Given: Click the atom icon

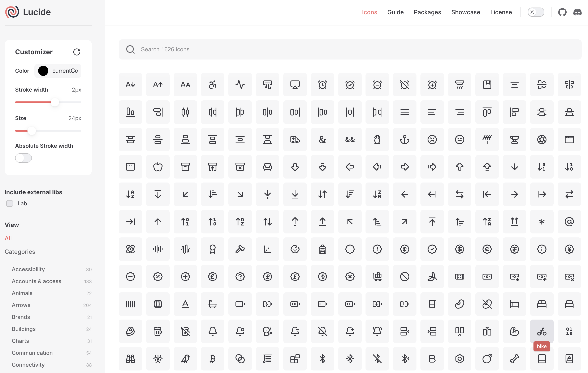Looking at the screenshot, I should [130, 249].
